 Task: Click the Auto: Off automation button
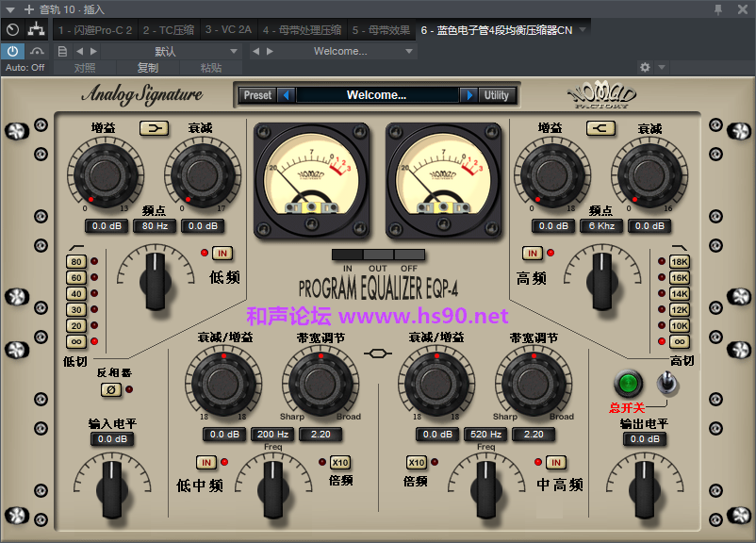(x=25, y=68)
